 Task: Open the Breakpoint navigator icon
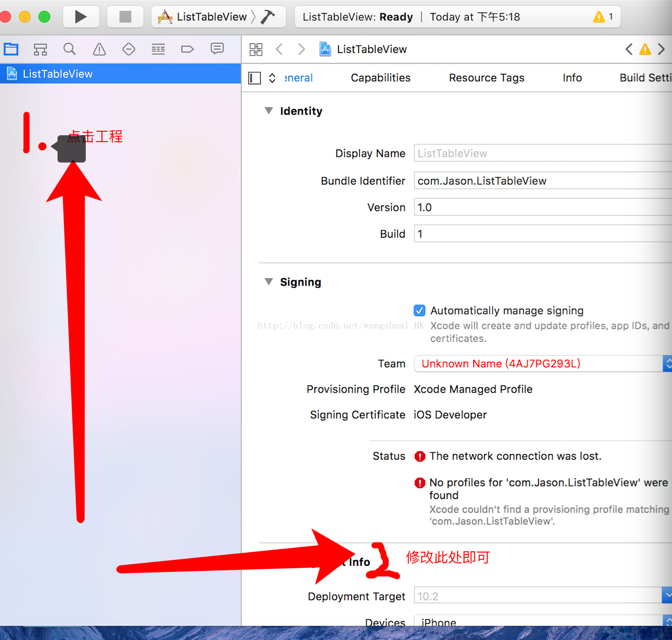(x=188, y=49)
